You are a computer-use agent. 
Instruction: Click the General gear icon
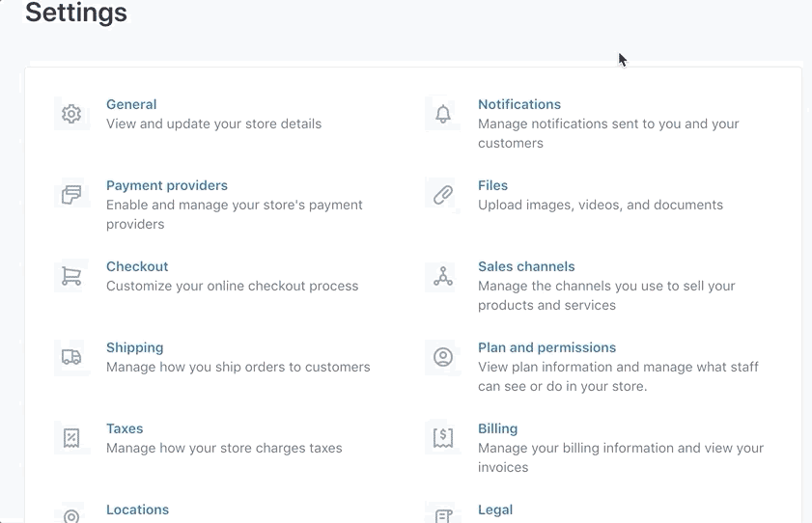click(x=71, y=114)
